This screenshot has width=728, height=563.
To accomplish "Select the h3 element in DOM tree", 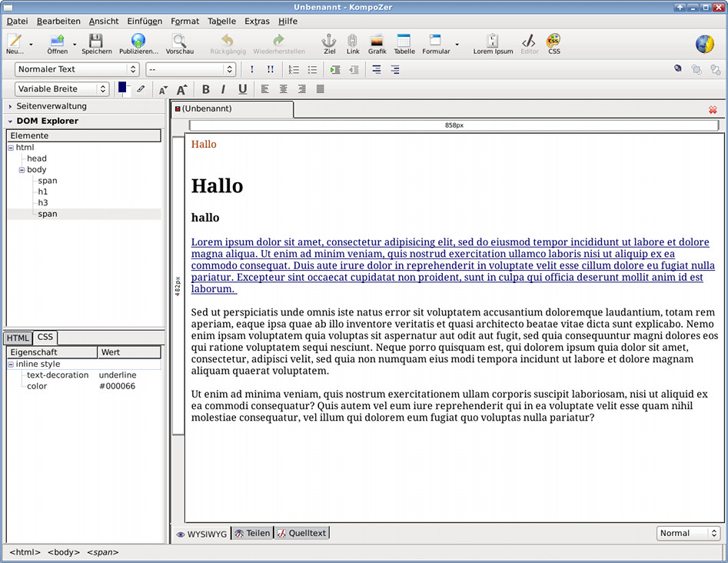I will coord(43,203).
